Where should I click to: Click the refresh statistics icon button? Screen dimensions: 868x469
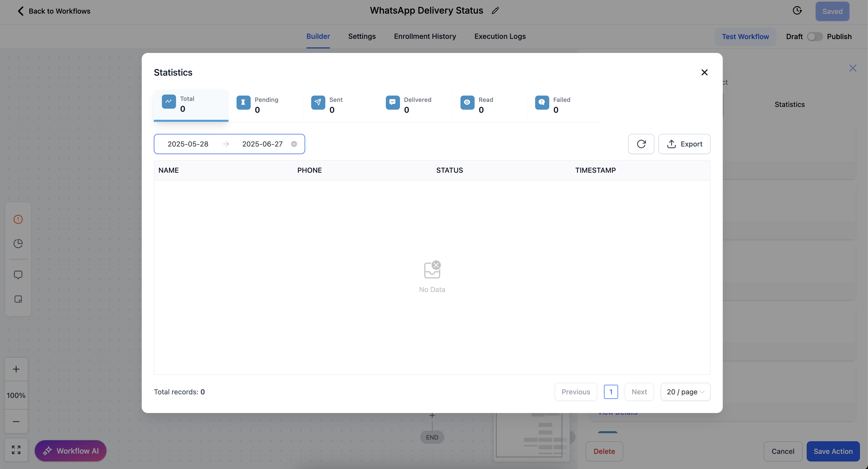pos(641,144)
